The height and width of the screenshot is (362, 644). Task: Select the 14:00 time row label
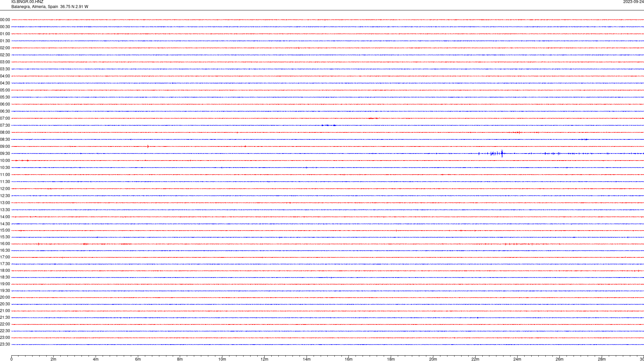5,217
